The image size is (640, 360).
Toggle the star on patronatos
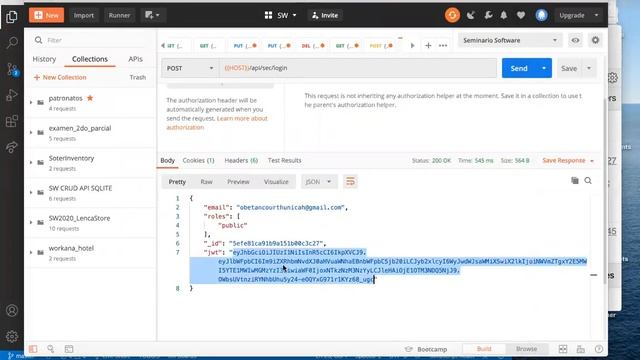(x=90, y=98)
